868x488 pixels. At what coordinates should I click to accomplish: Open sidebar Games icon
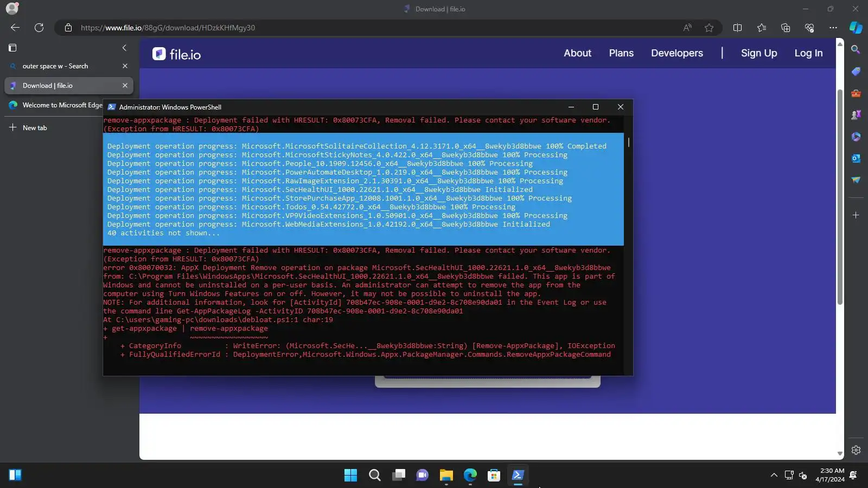(x=856, y=115)
